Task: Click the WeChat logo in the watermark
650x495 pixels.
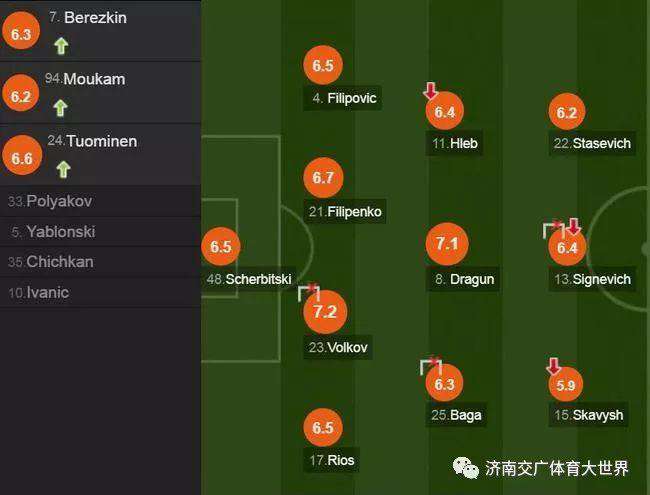Action: click(465, 467)
